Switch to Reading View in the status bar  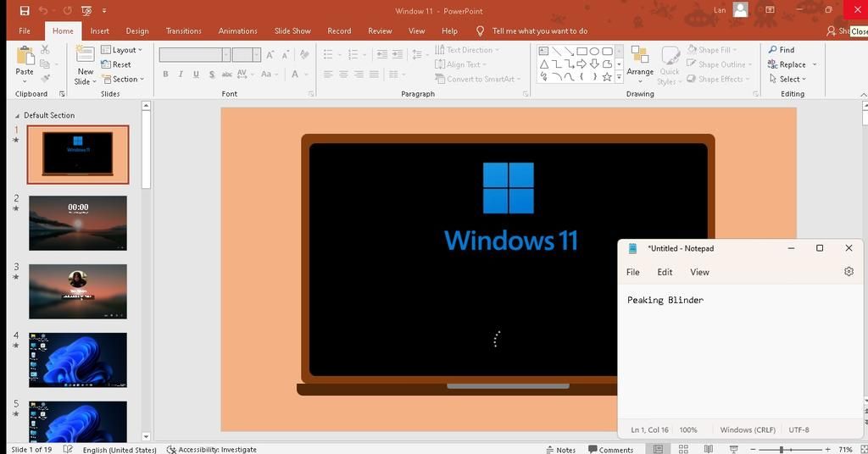[709, 449]
